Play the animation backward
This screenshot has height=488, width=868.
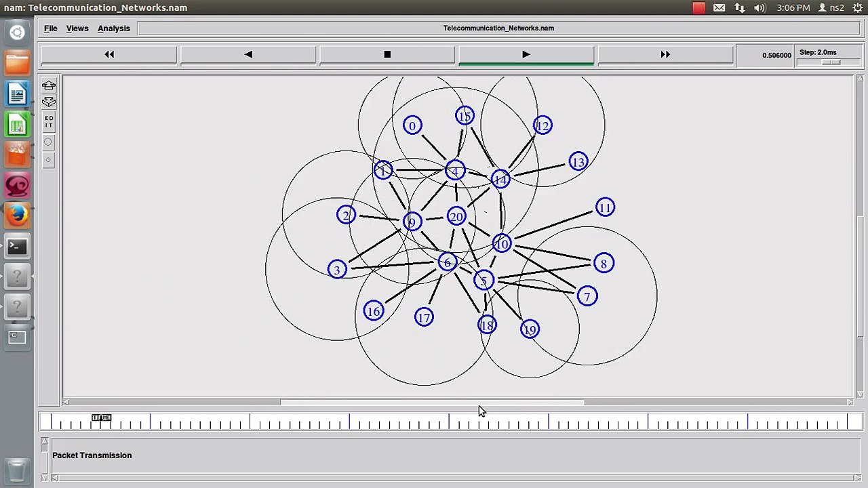pyautogui.click(x=248, y=55)
